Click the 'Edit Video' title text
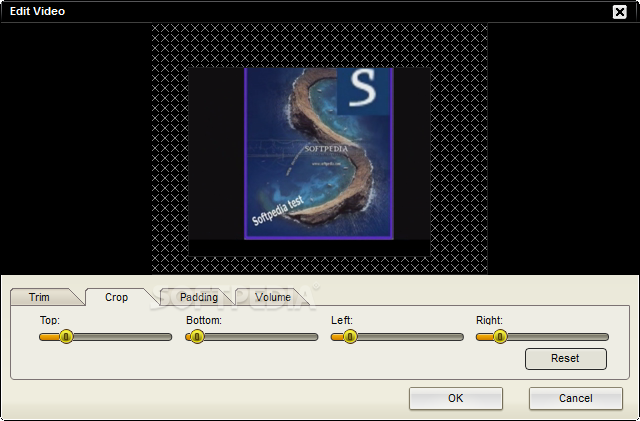Viewport: 640px width, 421px height. click(37, 11)
